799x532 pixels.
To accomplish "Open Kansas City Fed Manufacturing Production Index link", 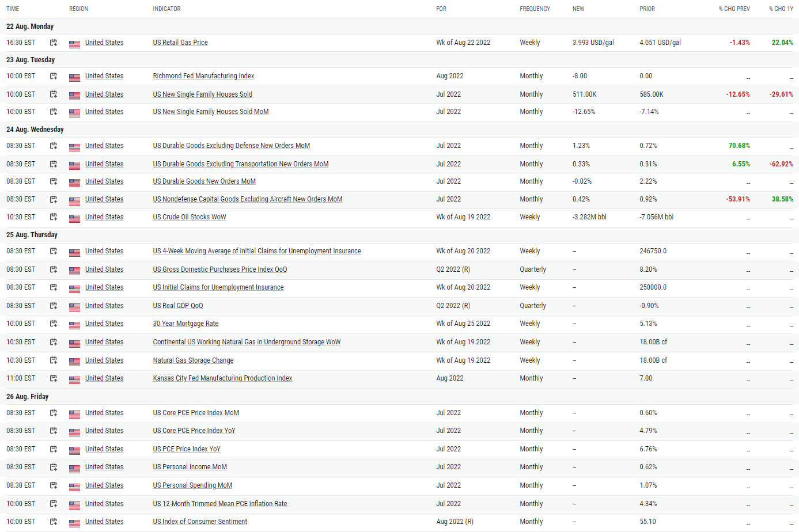I will click(222, 378).
